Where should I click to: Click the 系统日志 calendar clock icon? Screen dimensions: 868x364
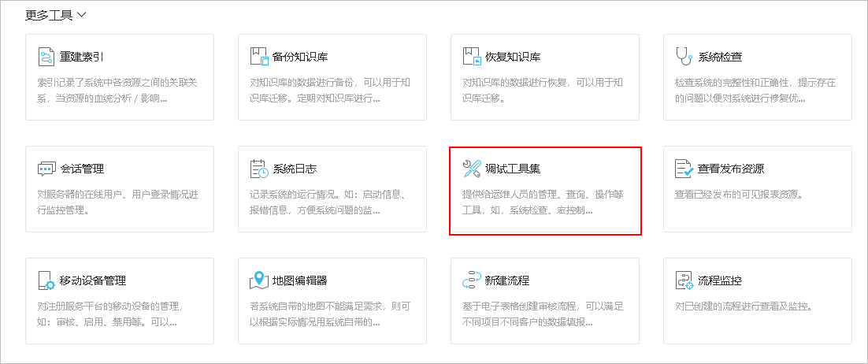259,169
